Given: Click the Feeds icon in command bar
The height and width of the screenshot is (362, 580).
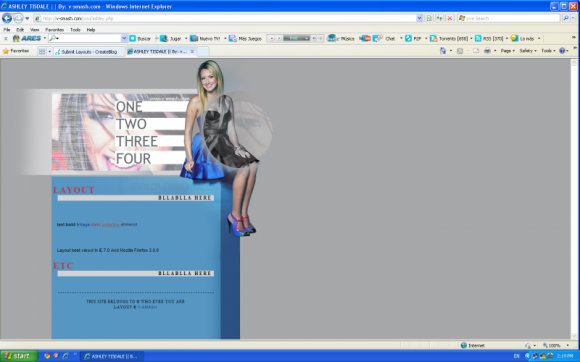Looking at the screenshot, I should click(x=460, y=51).
